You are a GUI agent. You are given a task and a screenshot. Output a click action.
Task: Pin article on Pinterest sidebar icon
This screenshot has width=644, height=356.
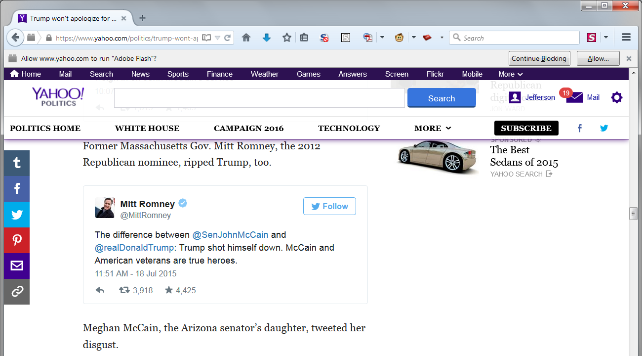(x=17, y=240)
